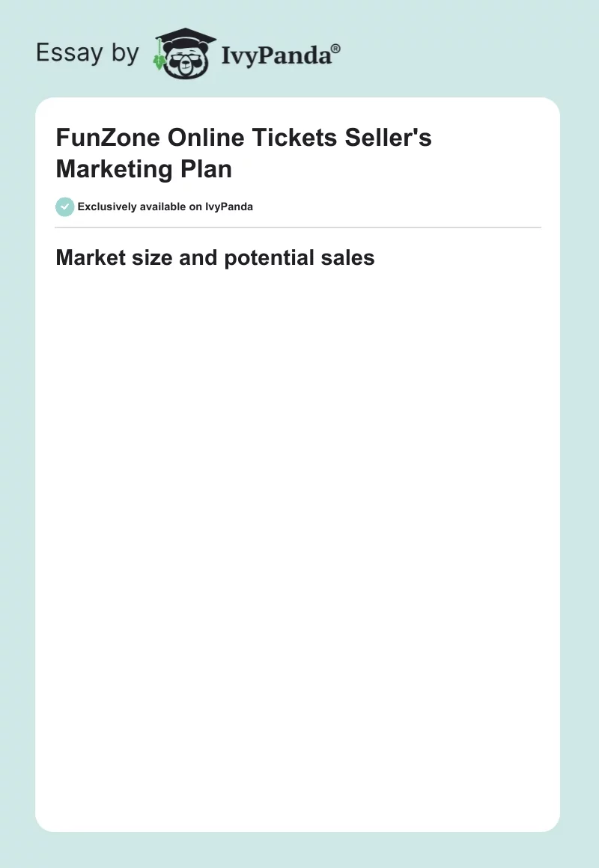Image resolution: width=599 pixels, height=868 pixels.
Task: Click the word "FunZone" in the title
Action: tap(108, 138)
